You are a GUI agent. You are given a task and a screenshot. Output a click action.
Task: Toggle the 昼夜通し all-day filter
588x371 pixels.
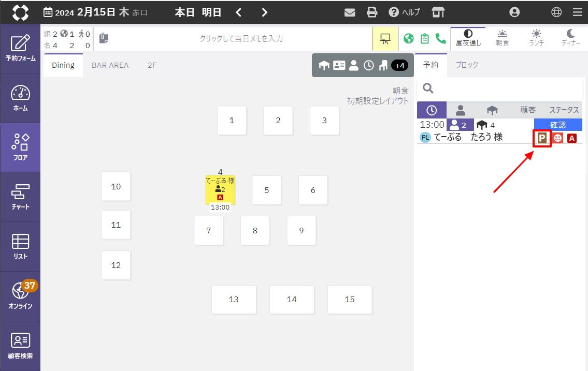tap(468, 38)
